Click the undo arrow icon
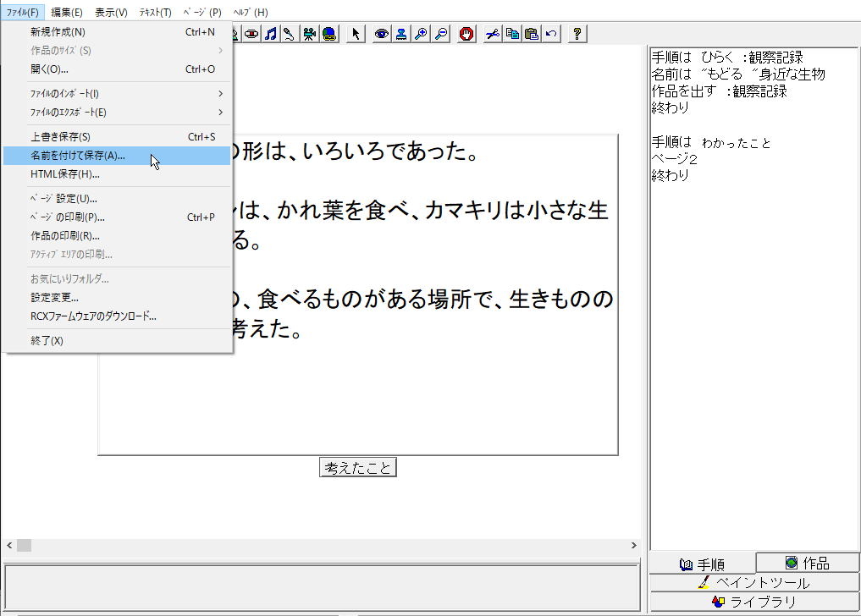Viewport: 861px width, 616px height. click(x=551, y=34)
